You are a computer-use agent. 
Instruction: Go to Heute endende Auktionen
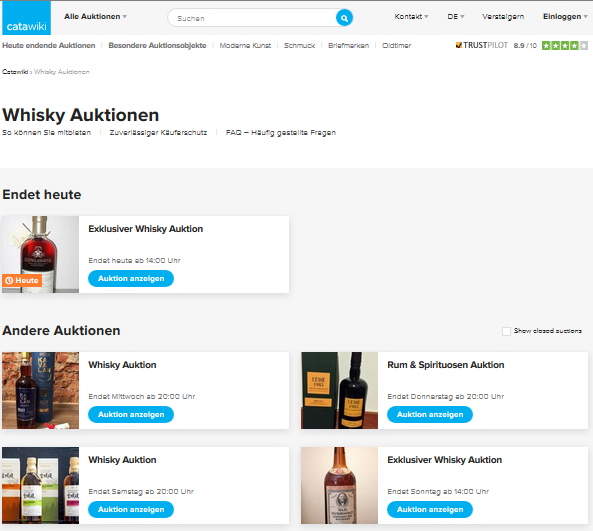point(49,45)
